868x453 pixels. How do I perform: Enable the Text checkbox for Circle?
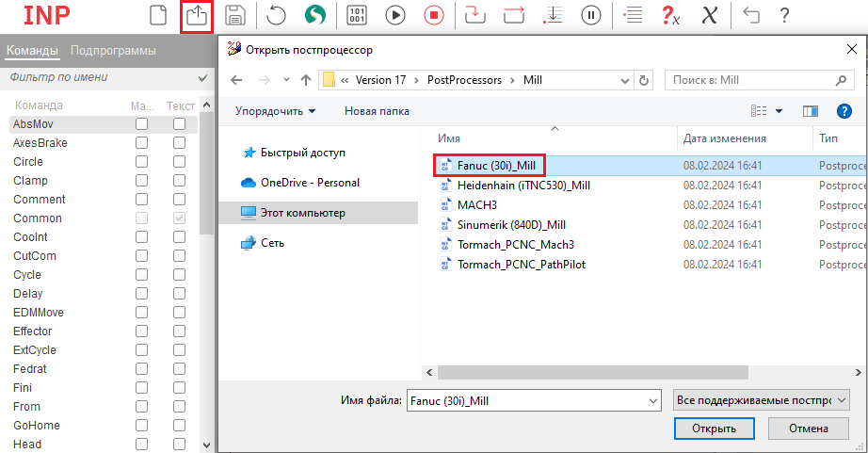[179, 162]
